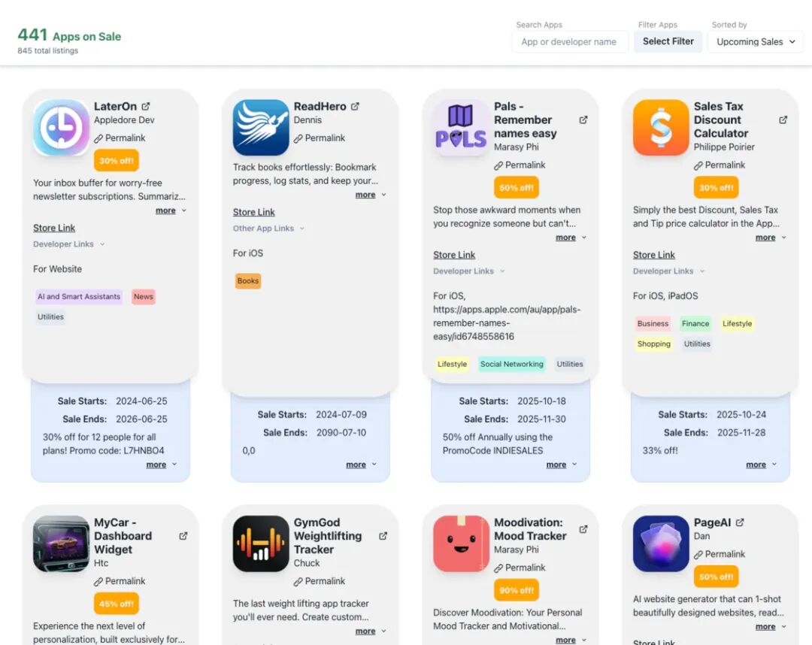Open MyCar Dashboard Widget external link icon

point(183,536)
